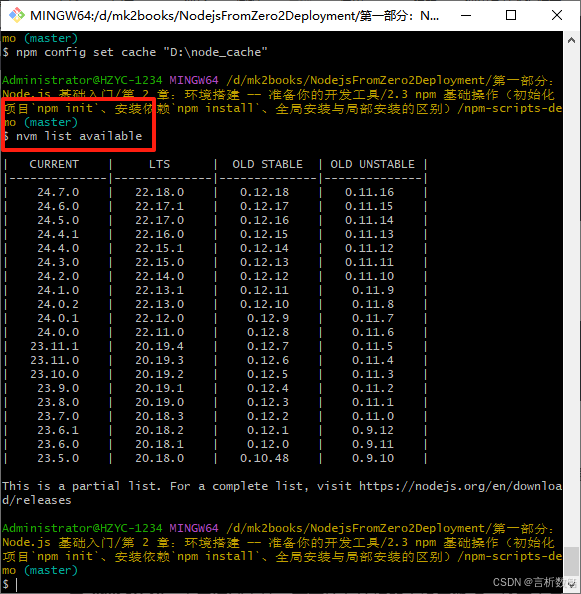Click version 20.19.4 in LTS column
The width and height of the screenshot is (581, 594).
[159, 346]
